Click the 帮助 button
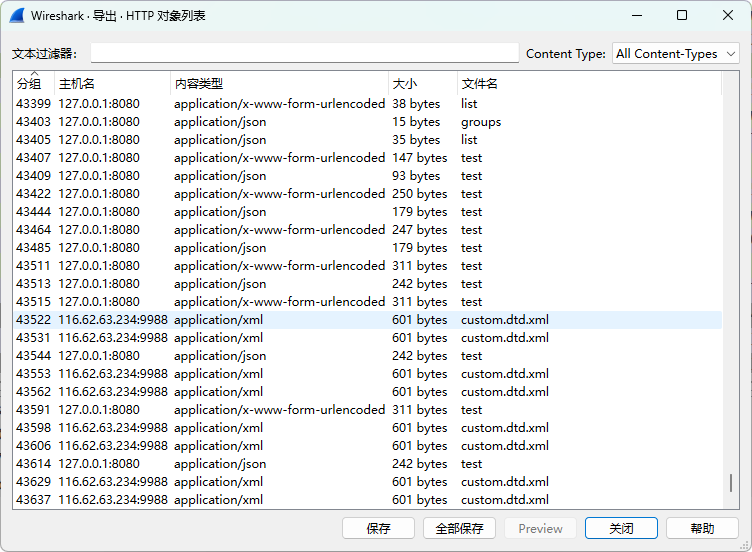 click(702, 529)
